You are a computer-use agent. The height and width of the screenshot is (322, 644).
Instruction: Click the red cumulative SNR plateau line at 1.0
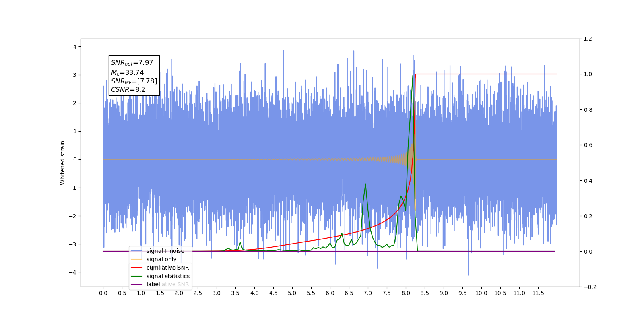[x=486, y=74]
